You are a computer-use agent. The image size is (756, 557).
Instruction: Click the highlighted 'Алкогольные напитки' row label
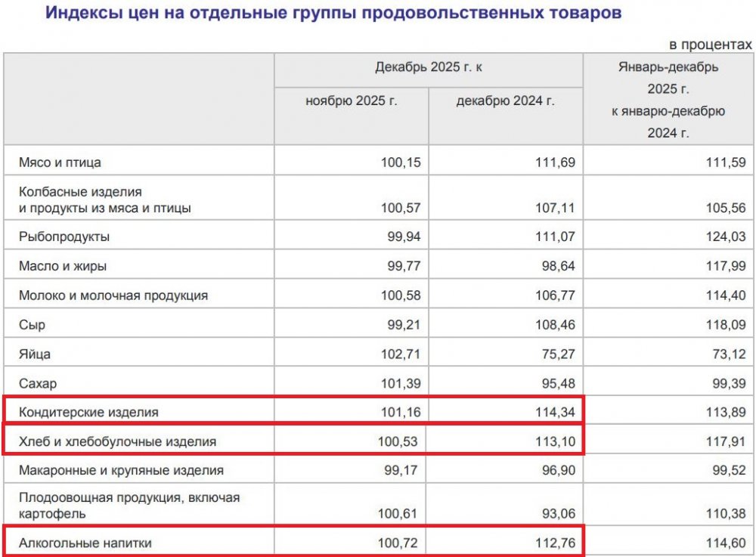pyautogui.click(x=90, y=543)
